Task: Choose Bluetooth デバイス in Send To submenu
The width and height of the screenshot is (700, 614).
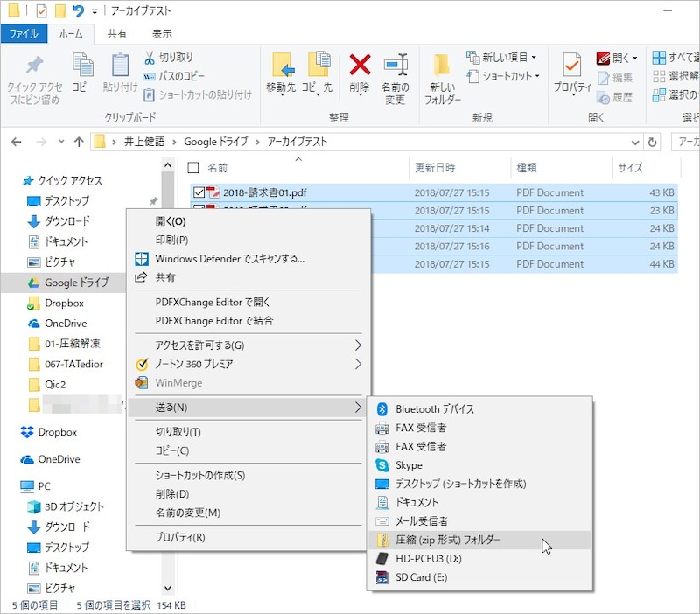Action: pyautogui.click(x=479, y=408)
